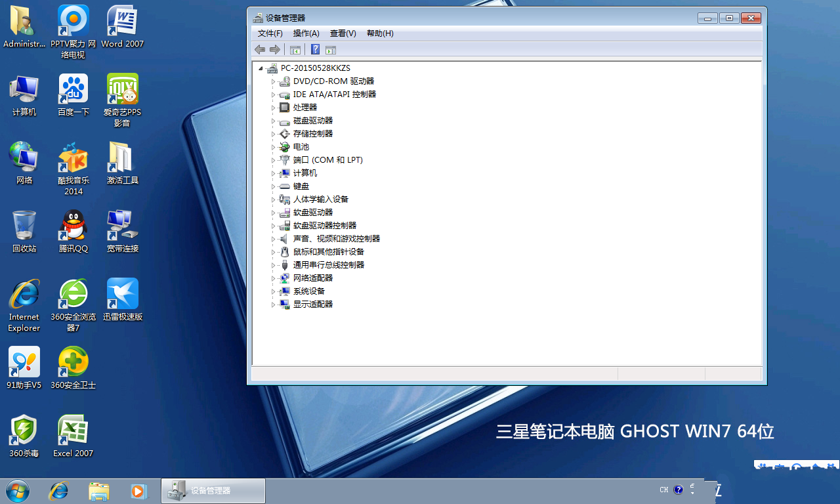Click the Windows Media Player taskbar icon
This screenshot has height=504, width=840.
138,490
